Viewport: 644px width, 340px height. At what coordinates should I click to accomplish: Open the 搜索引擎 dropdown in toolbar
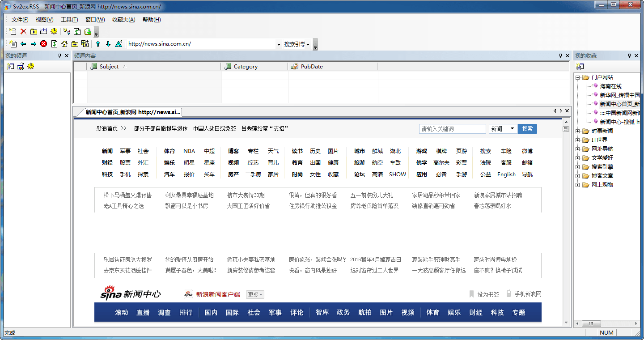297,44
